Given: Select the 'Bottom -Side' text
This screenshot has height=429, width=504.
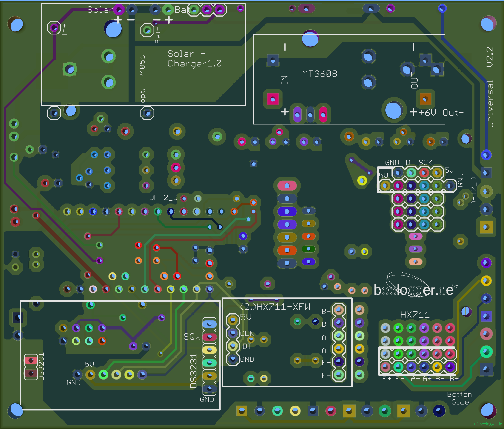Looking at the screenshot, I should pyautogui.click(x=459, y=398).
